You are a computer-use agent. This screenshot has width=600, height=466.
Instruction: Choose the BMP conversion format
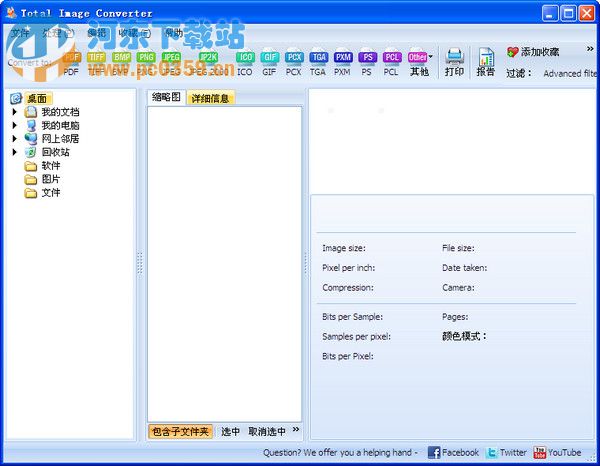pyautogui.click(x=121, y=64)
